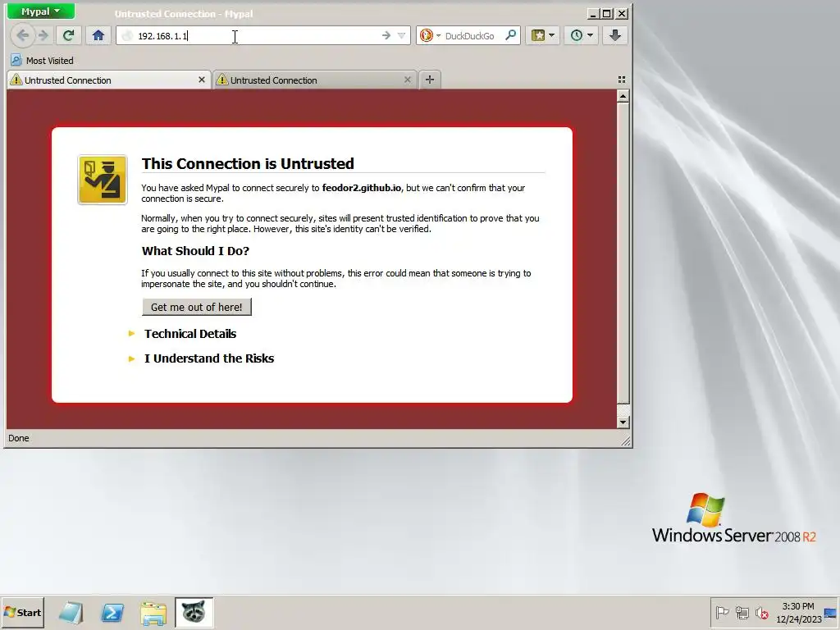Expand the I Understand the Risks section
This screenshot has height=630, width=840.
[208, 358]
